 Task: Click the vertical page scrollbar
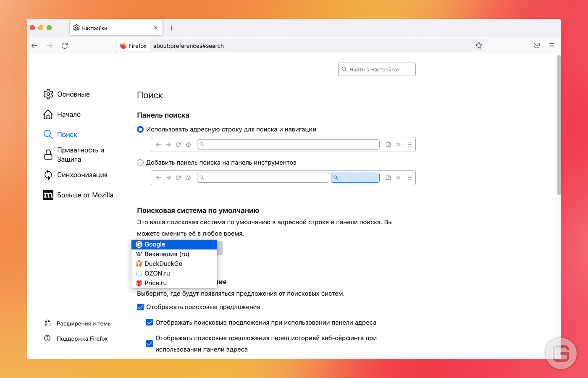[559, 126]
